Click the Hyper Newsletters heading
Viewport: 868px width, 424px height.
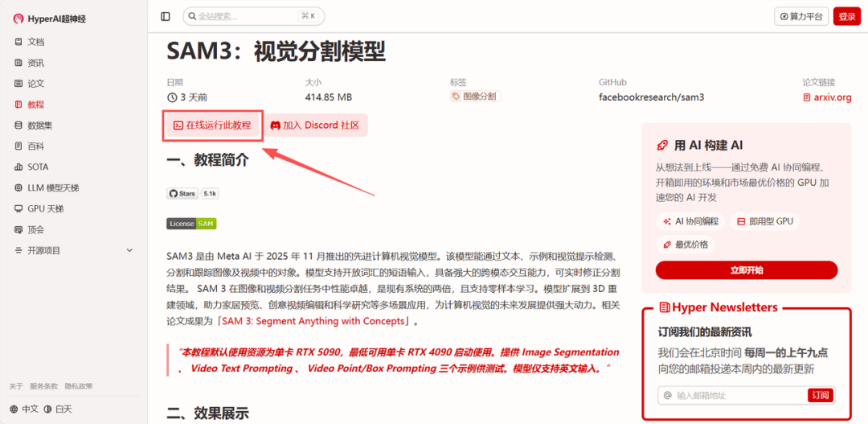(x=719, y=307)
